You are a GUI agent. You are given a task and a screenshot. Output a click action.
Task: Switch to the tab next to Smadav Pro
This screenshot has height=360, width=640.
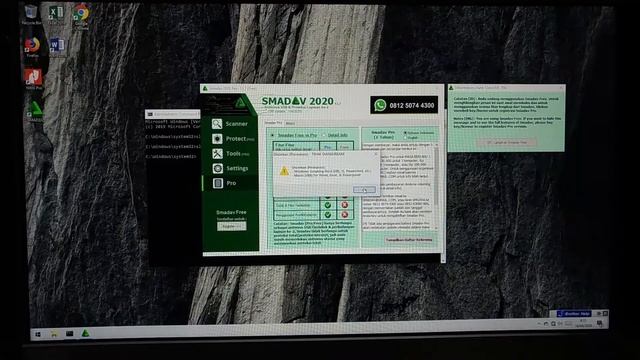pos(290,123)
